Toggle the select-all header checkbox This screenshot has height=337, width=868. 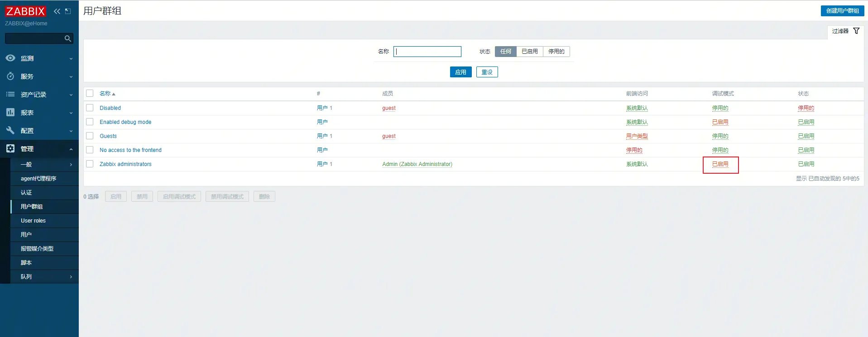(90, 93)
